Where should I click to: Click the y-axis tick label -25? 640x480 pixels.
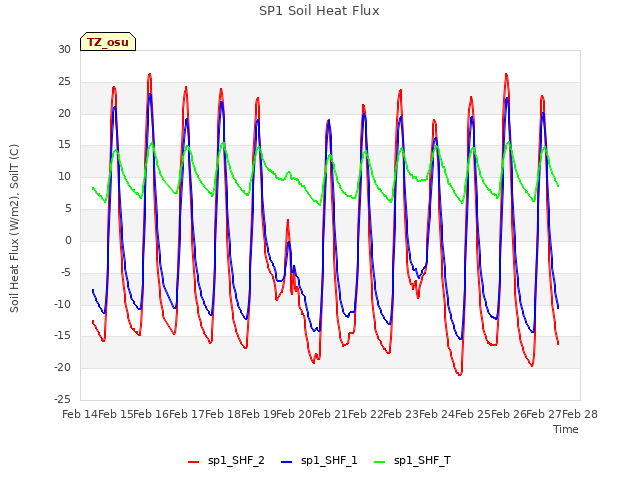pos(62,399)
